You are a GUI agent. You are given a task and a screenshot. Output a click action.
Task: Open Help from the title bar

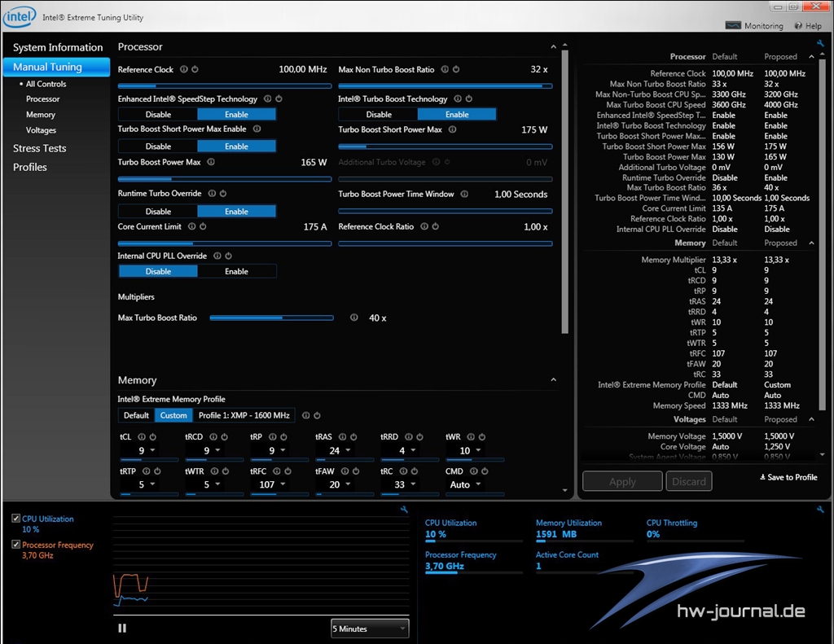click(807, 25)
